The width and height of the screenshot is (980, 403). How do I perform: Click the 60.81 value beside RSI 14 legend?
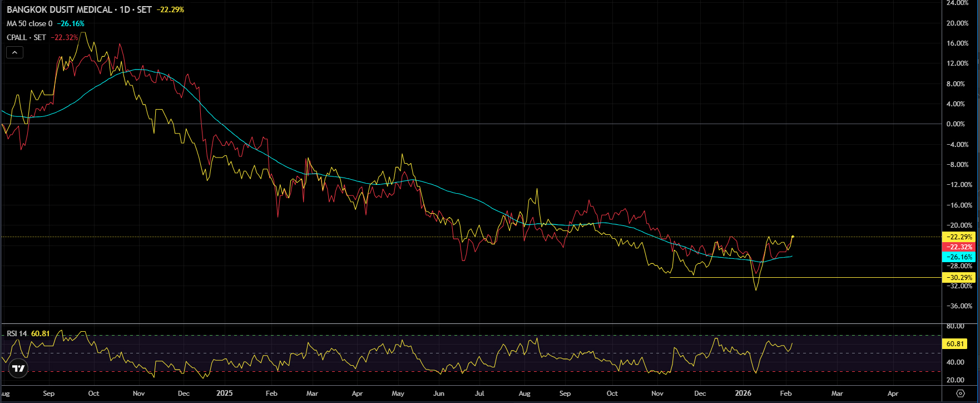pos(41,333)
